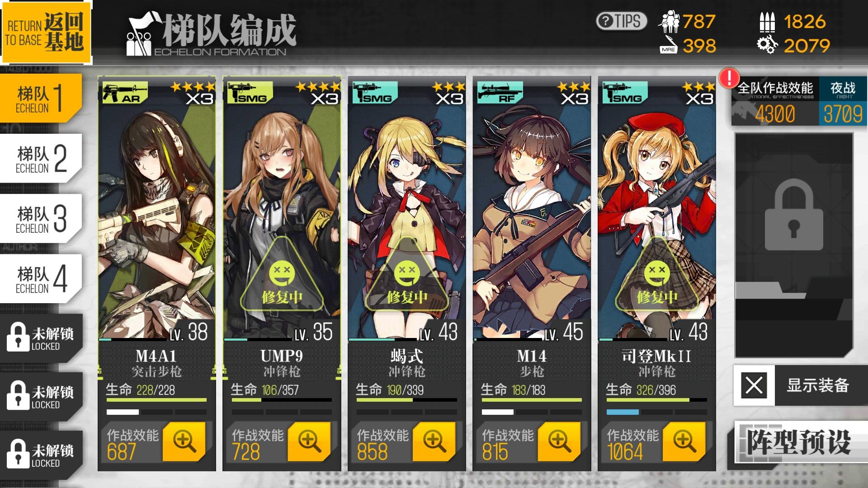Click first 未解锁 LOCKED echelon slot

pyautogui.click(x=41, y=338)
